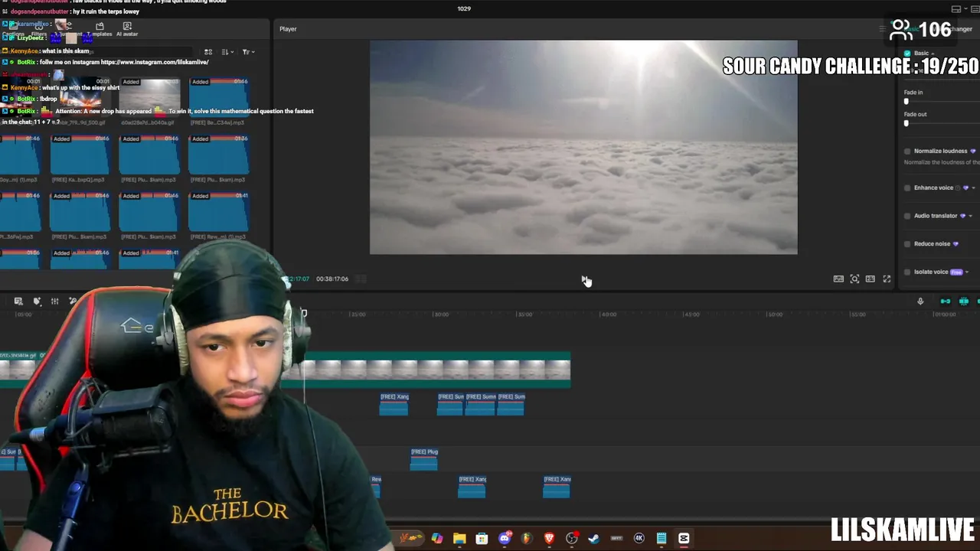980x551 pixels.
Task: Click the Enhance voice info icon
Action: pyautogui.click(x=958, y=188)
